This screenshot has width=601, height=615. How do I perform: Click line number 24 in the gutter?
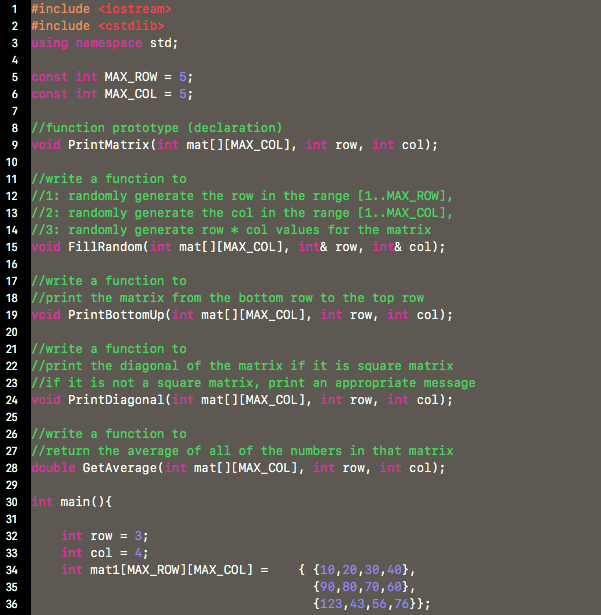pos(12,400)
